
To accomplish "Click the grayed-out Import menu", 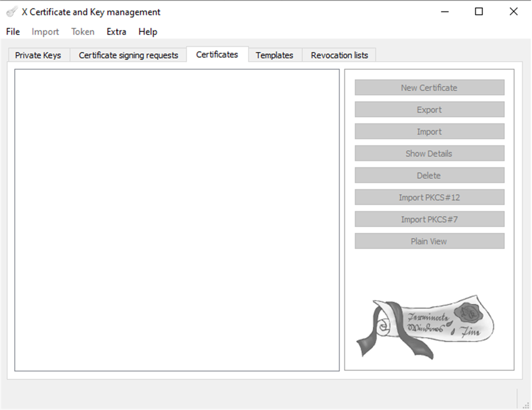I will [x=45, y=32].
